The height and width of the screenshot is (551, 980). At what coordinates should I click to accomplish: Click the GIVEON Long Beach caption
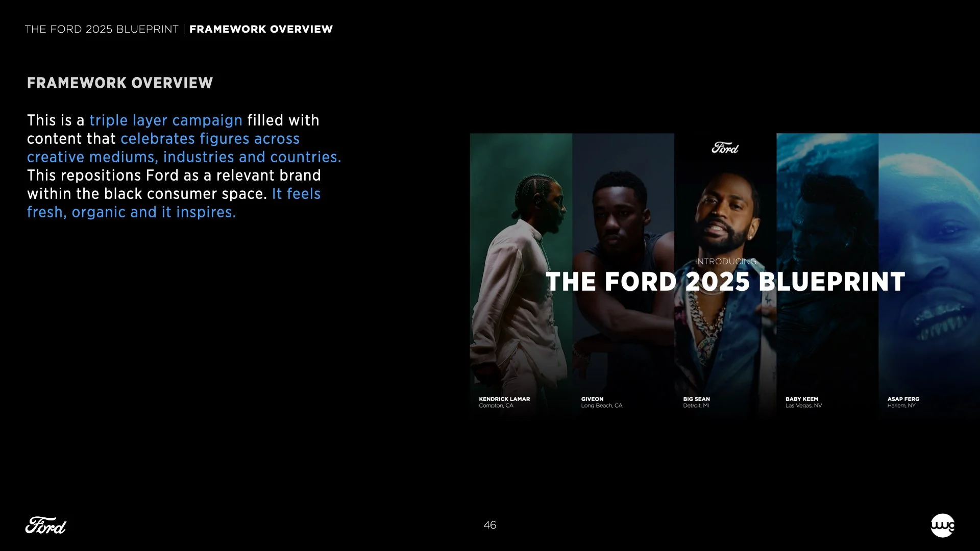click(601, 402)
